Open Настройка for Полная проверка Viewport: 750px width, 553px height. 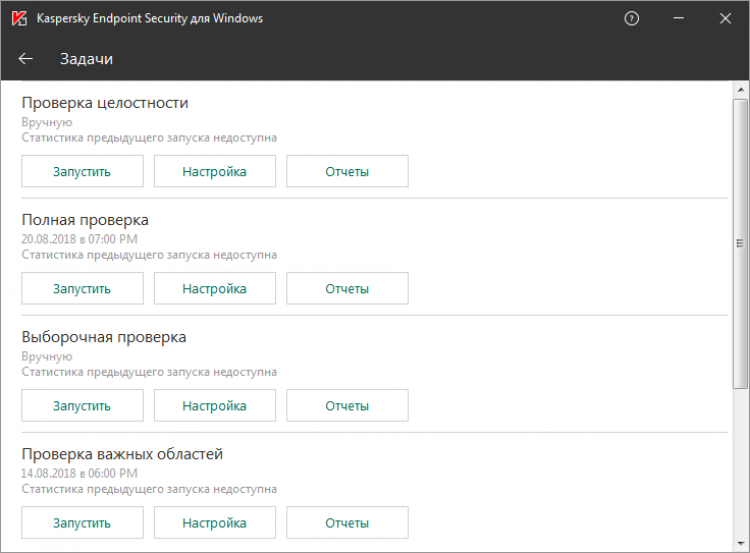pos(214,289)
